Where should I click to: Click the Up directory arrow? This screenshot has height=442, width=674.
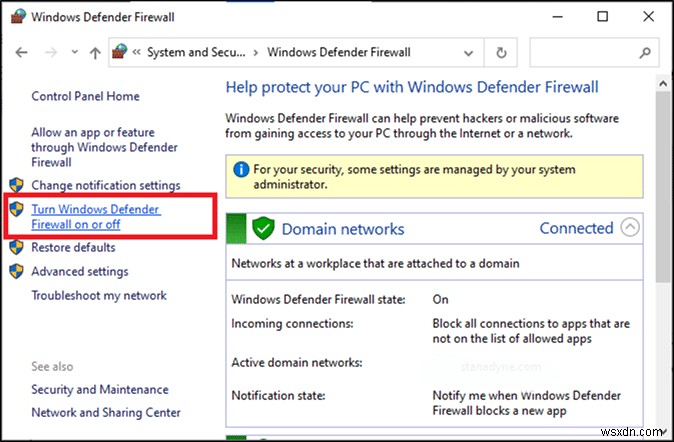94,52
